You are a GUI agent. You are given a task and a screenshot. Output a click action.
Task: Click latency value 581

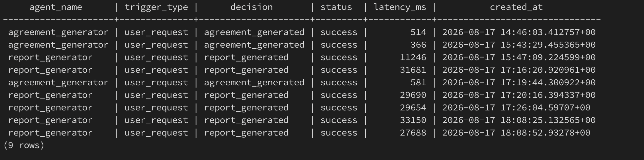418,83
